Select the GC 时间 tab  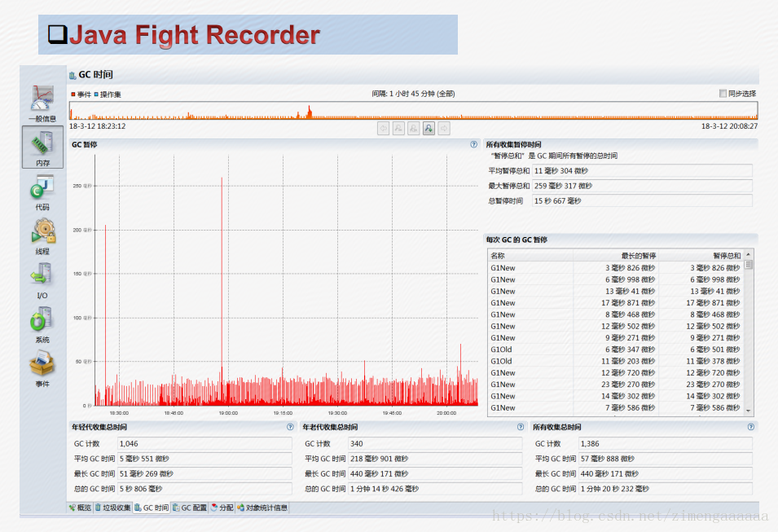[x=152, y=508]
